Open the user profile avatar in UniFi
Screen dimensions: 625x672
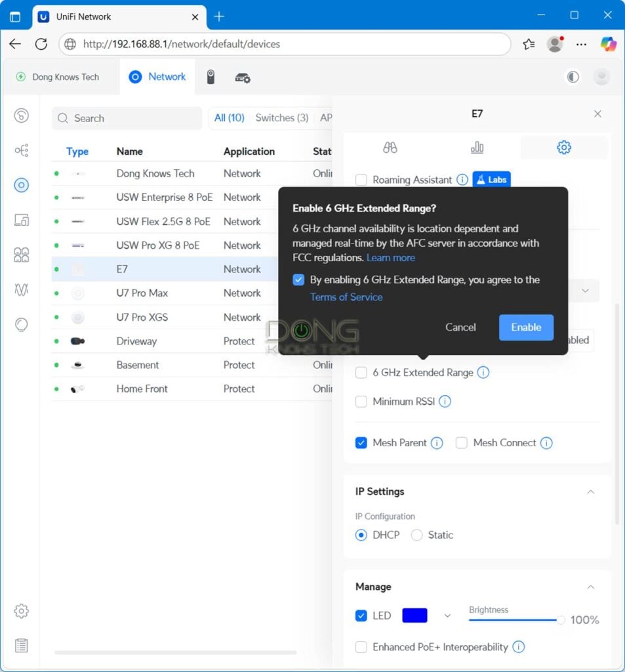coord(601,77)
